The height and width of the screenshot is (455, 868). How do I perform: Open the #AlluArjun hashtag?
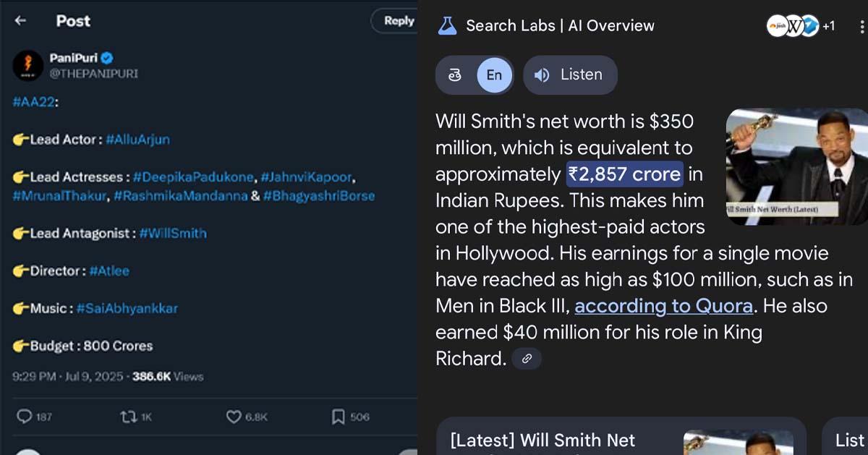pyautogui.click(x=137, y=140)
